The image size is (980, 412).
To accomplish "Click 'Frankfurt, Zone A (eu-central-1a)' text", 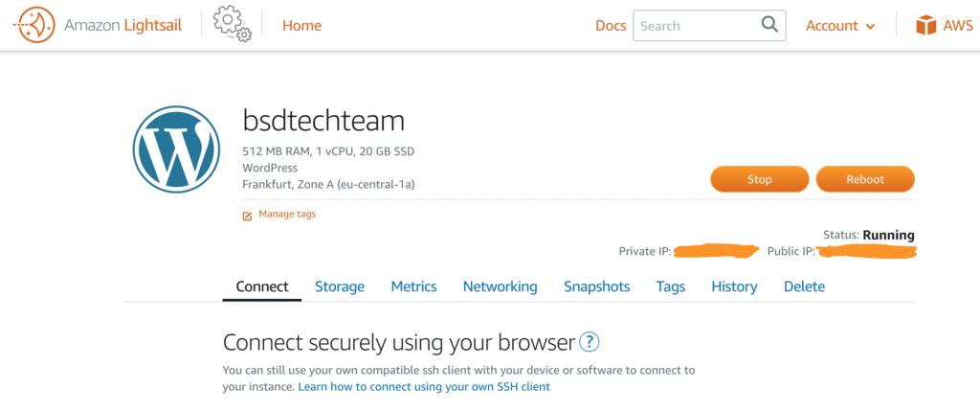I will [x=329, y=185].
